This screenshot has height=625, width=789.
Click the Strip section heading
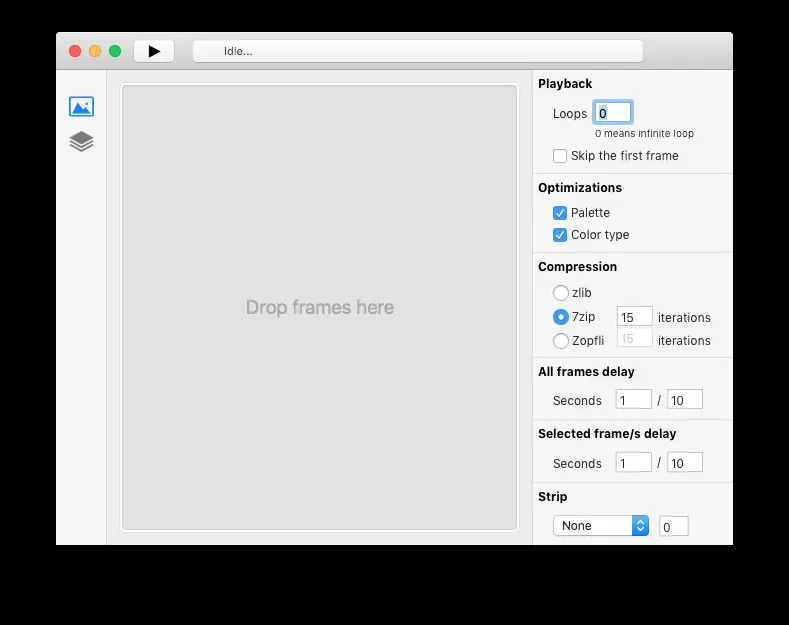(x=553, y=497)
